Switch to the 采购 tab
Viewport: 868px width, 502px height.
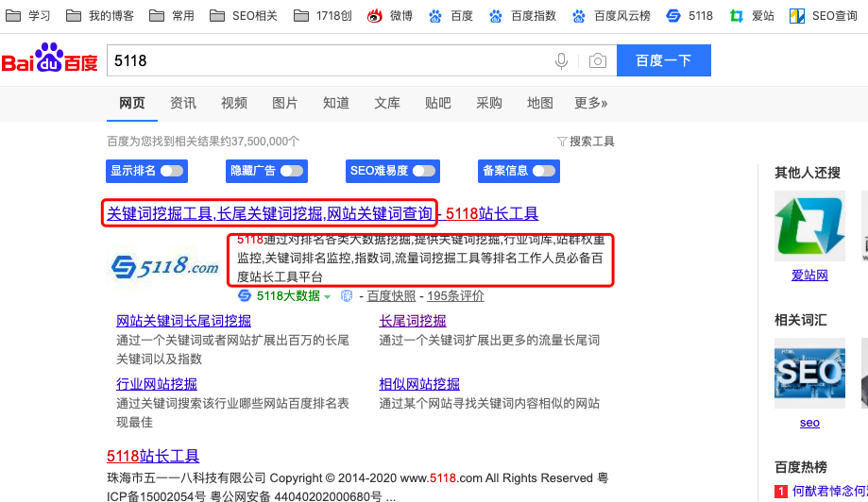489,103
